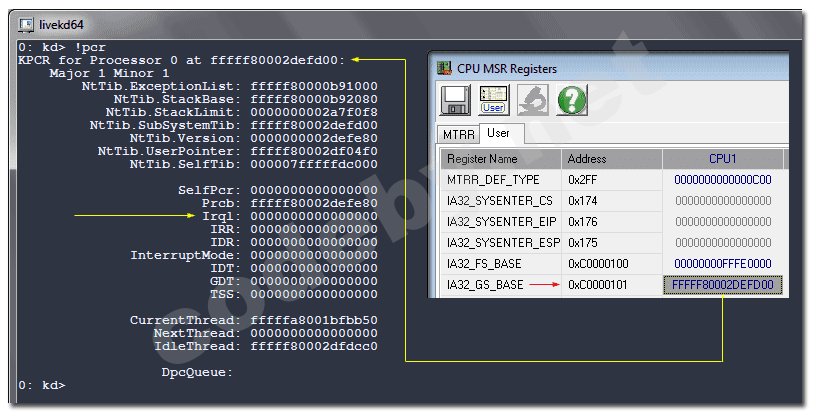Click NtTib.UserPointer value fffff80002df04f0

pos(314,151)
